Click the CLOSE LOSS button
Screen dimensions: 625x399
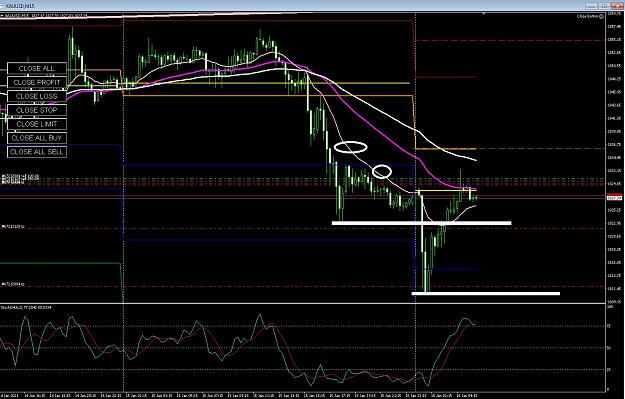click(x=37, y=96)
